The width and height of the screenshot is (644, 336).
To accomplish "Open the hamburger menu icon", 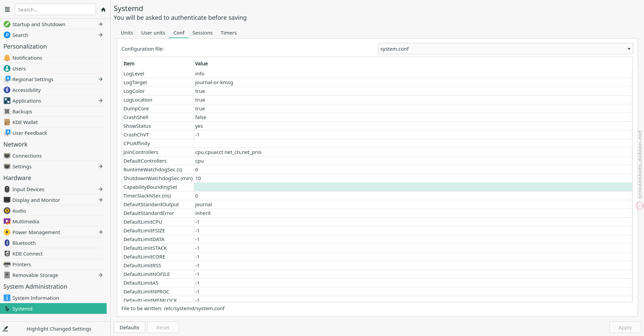I will pos(7,9).
